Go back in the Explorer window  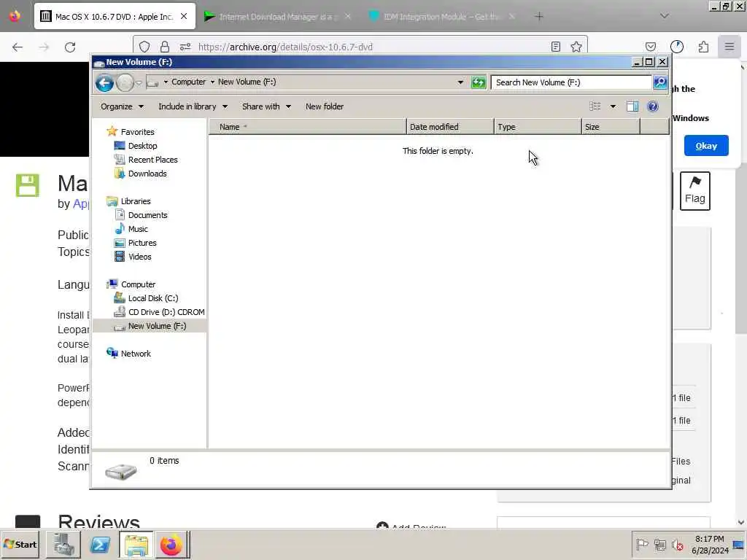tap(104, 83)
